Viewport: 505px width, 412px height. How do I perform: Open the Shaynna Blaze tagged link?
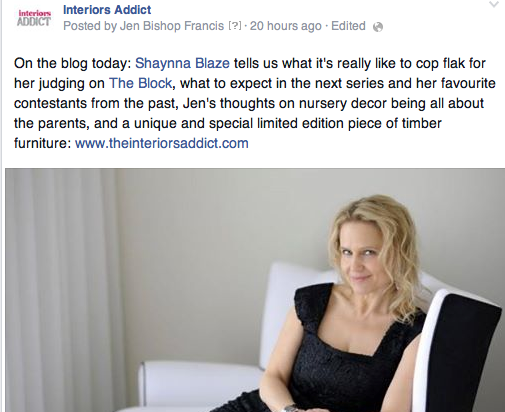182,63
